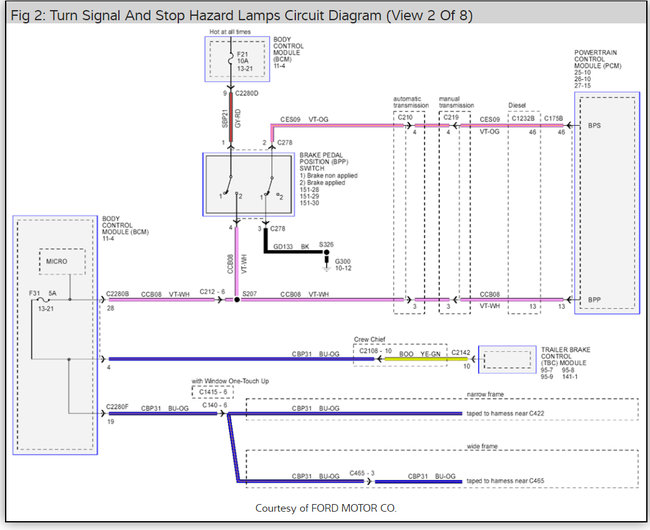Click "Courtesy of FORD MOTOR CO." caption
This screenshot has width=650, height=530.
326,508
